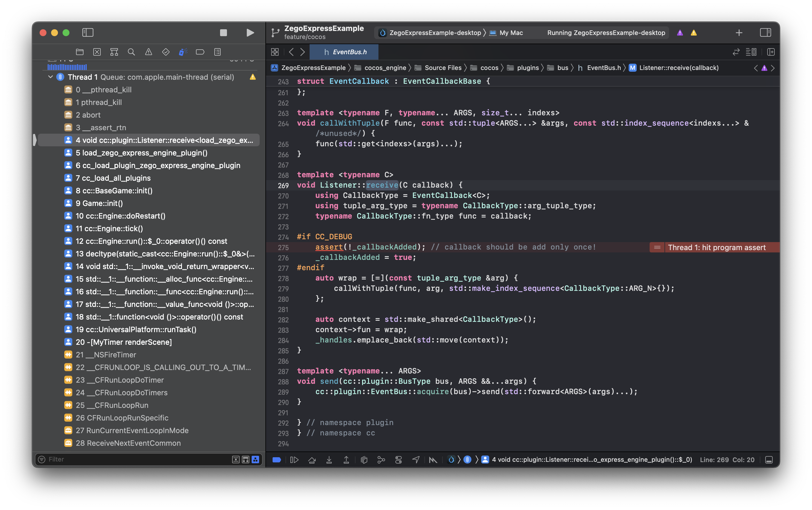Viewport: 812px width, 510px height.
Task: Toggle the view hierarchy debugger icon
Action: [364, 460]
